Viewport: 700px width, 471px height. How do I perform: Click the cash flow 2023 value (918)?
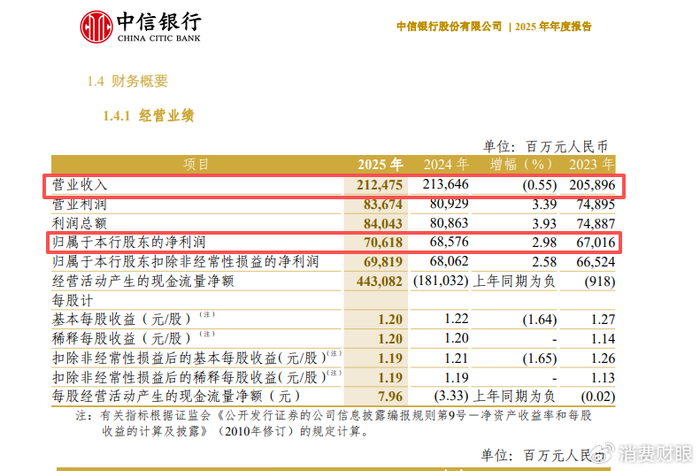600,281
